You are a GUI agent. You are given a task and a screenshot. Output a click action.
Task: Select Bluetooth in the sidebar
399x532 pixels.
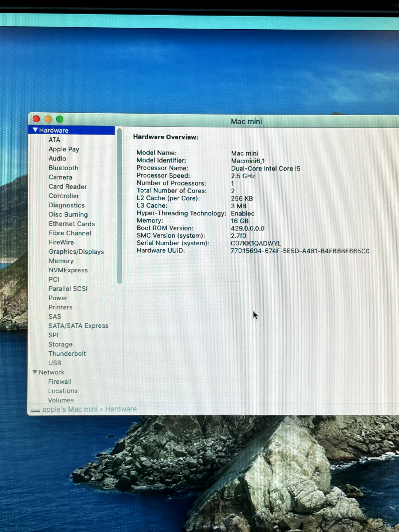click(64, 168)
